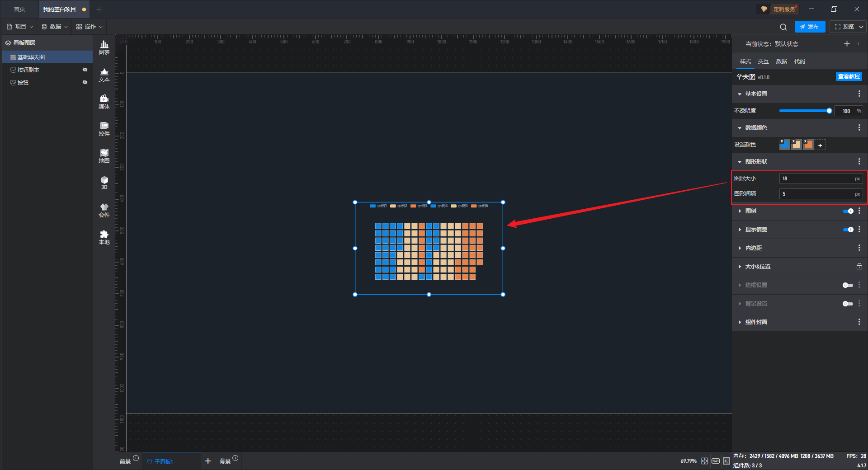Open the console icon in status bar

tap(726, 461)
